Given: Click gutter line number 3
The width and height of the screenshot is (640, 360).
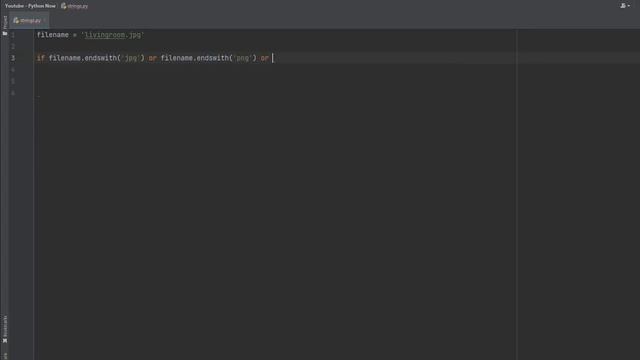Looking at the screenshot, I should [x=13, y=58].
